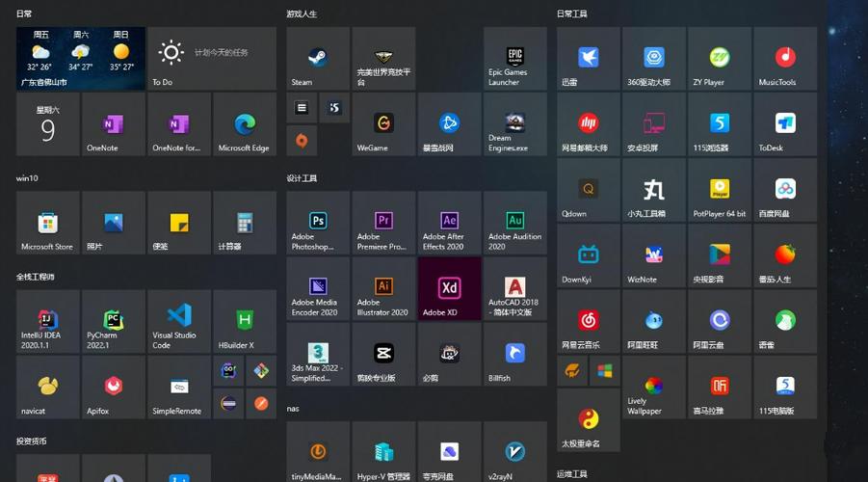
Task: Launch the Apifox tile
Action: 114,388
